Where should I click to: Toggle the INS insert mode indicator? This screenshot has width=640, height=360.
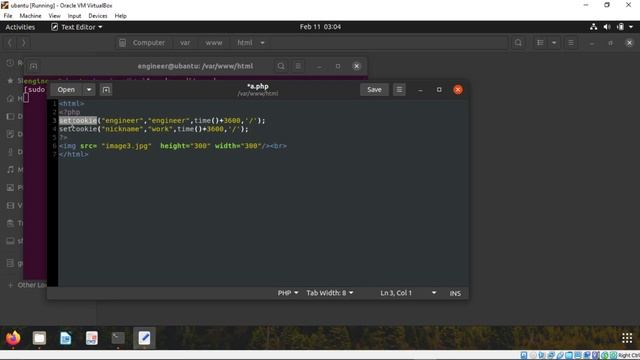pyautogui.click(x=455, y=293)
